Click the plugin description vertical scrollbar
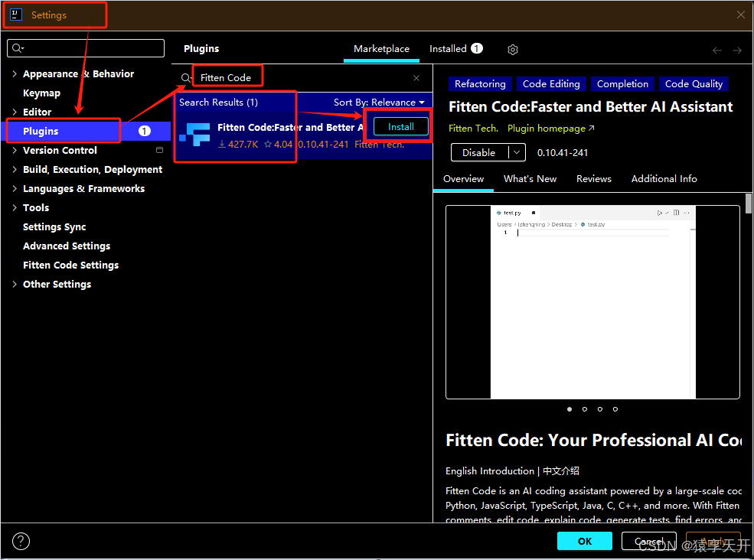754x560 pixels. (748, 203)
